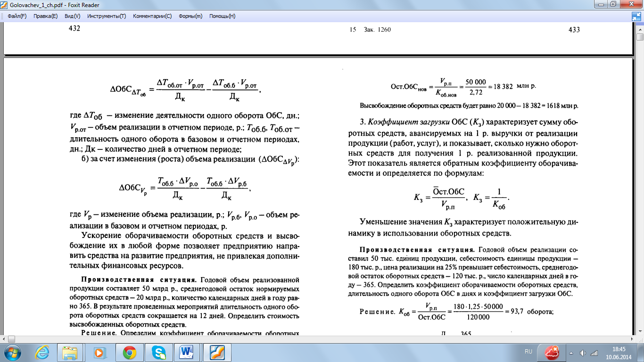Show hidden tray icons arrow
Viewport: 644px width, 362px height.
[570, 352]
